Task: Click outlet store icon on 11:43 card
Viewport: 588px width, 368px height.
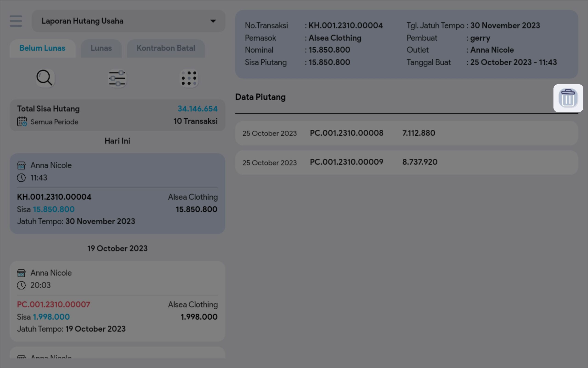Action: pyautogui.click(x=21, y=165)
